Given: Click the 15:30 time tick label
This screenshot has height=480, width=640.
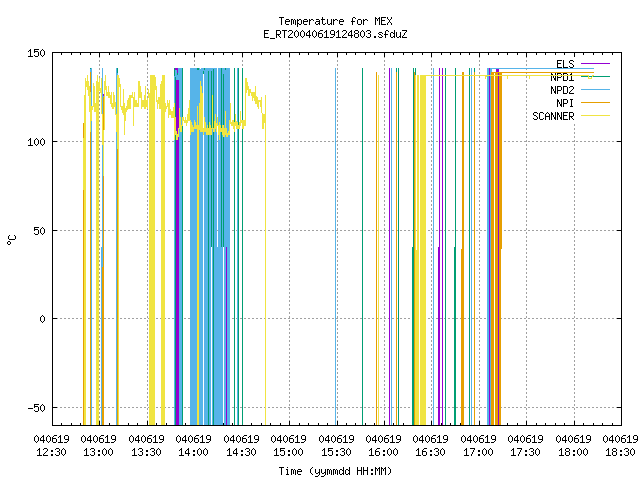Looking at the screenshot, I should [336, 452].
